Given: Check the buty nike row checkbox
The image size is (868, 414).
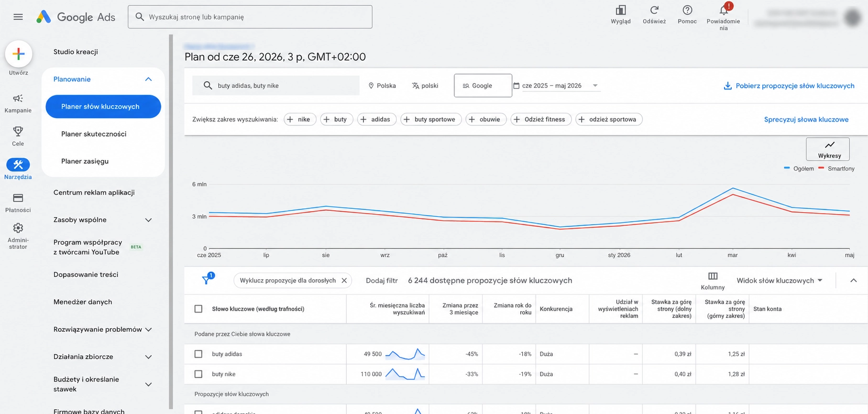Looking at the screenshot, I should (198, 374).
